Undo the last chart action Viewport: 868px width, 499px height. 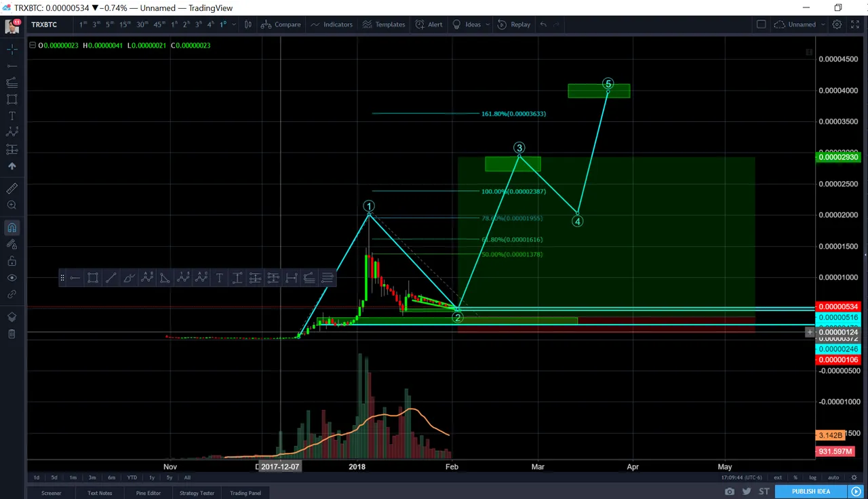(x=543, y=24)
